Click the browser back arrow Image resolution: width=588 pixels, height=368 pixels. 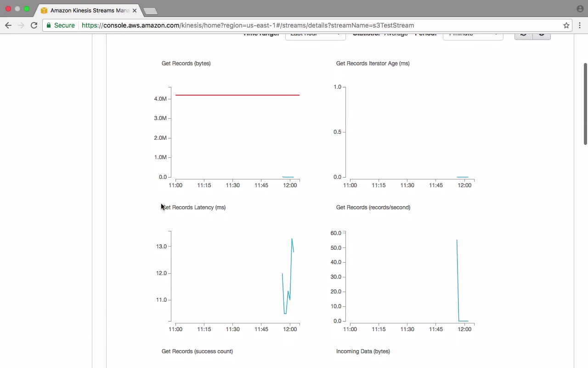click(x=8, y=25)
